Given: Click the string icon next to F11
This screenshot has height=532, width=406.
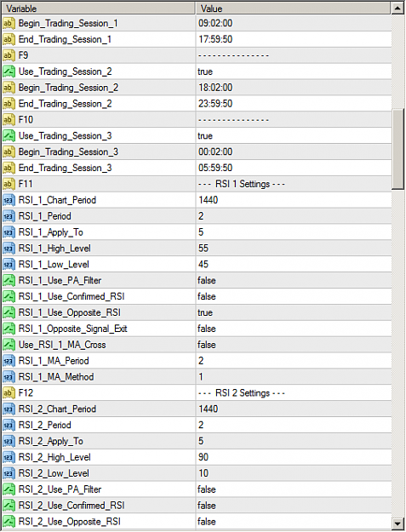Looking at the screenshot, I should pos(9,184).
